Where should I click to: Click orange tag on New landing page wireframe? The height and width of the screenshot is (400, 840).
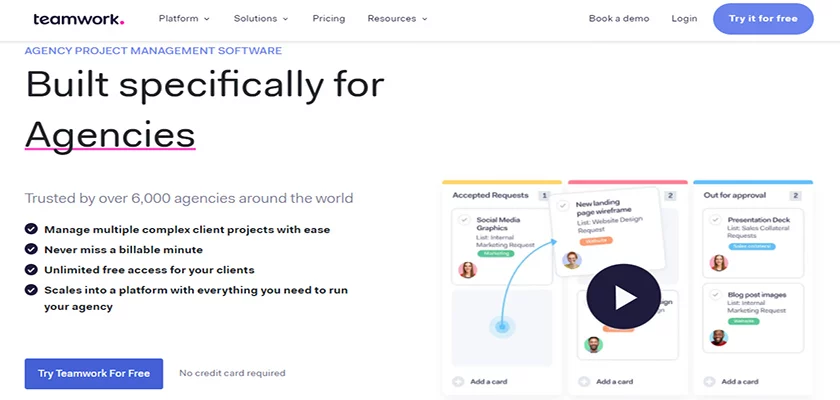[x=596, y=241]
